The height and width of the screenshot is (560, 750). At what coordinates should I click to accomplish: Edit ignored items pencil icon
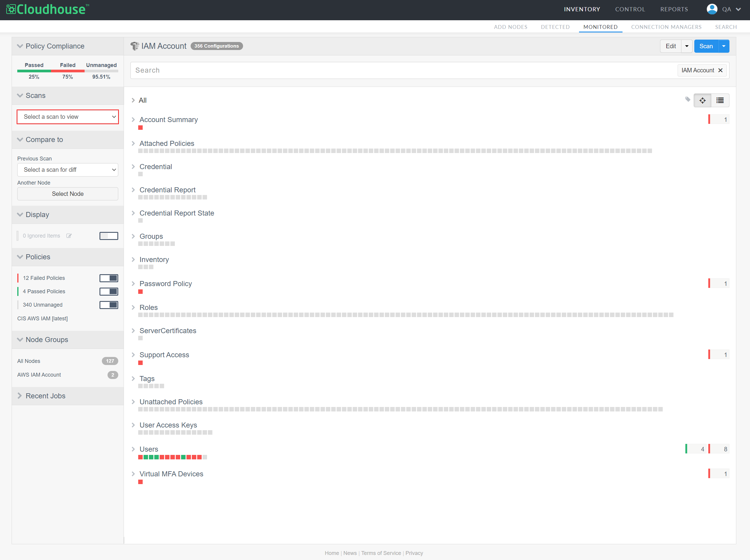(x=69, y=235)
